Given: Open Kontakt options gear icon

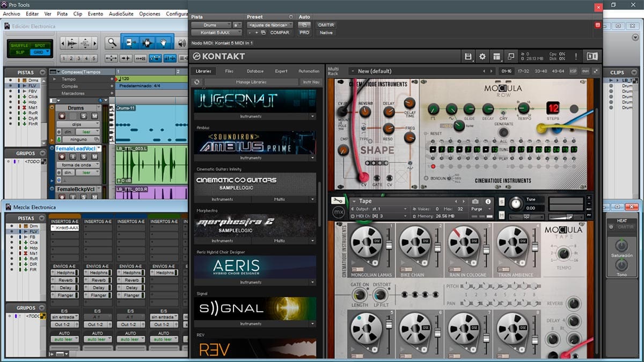Looking at the screenshot, I should click(482, 56).
